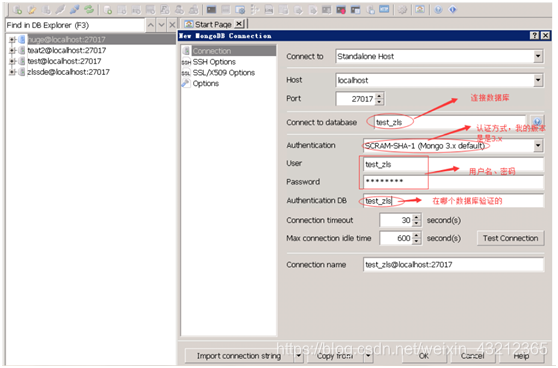
Task: Expand the teat2@localhost:27017 tree node
Action: point(12,50)
